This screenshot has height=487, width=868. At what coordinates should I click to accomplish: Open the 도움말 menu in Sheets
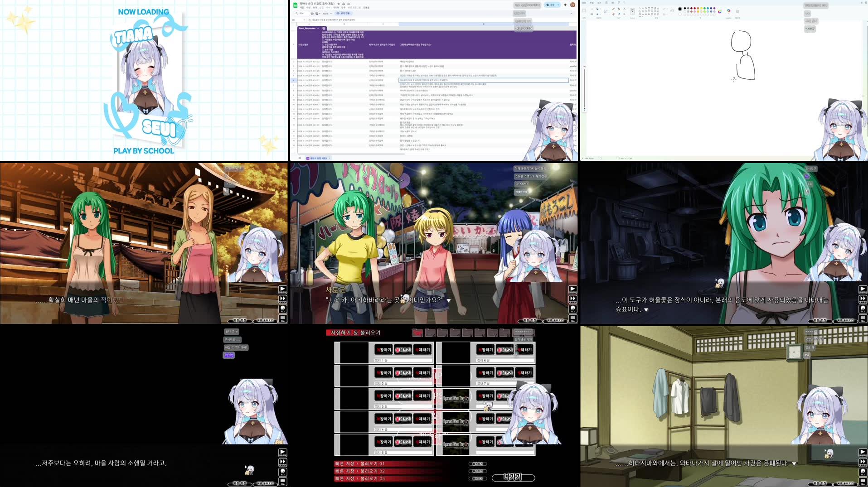(x=366, y=8)
